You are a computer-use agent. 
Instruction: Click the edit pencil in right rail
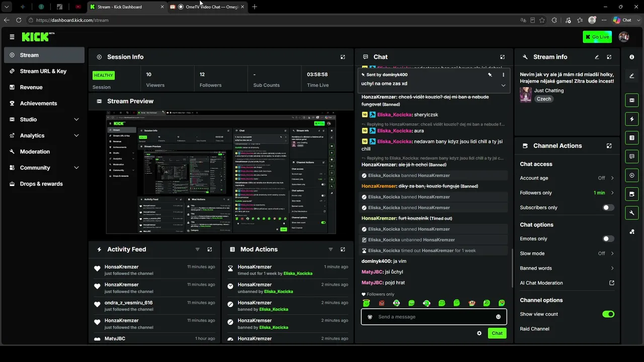[x=632, y=76]
